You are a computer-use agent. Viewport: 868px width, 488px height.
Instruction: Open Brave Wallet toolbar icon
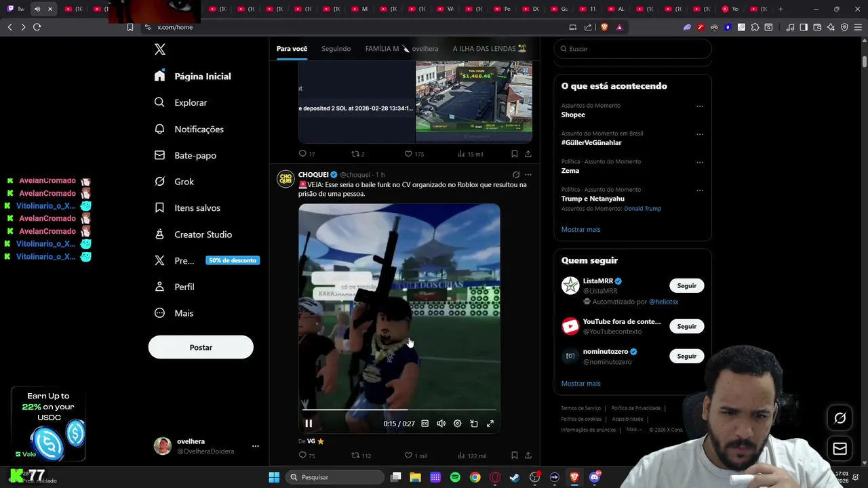(x=817, y=27)
